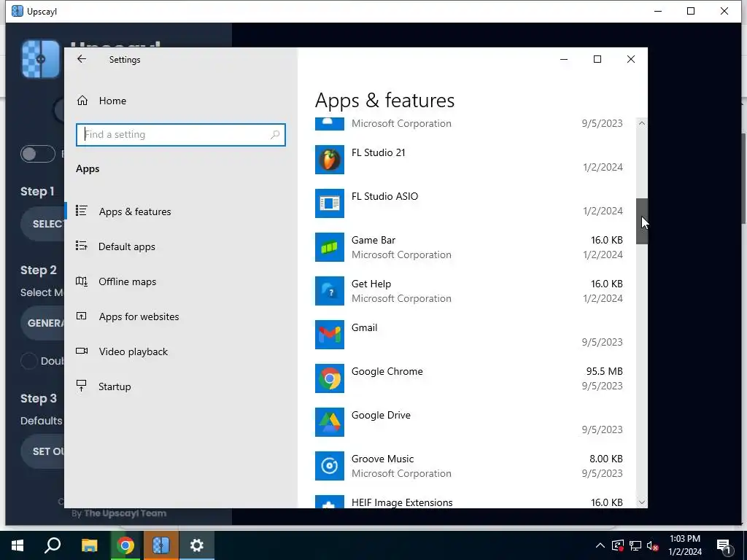747x560 pixels.
Task: Click the Home icon in Settings sidebar
Action: [x=82, y=101]
